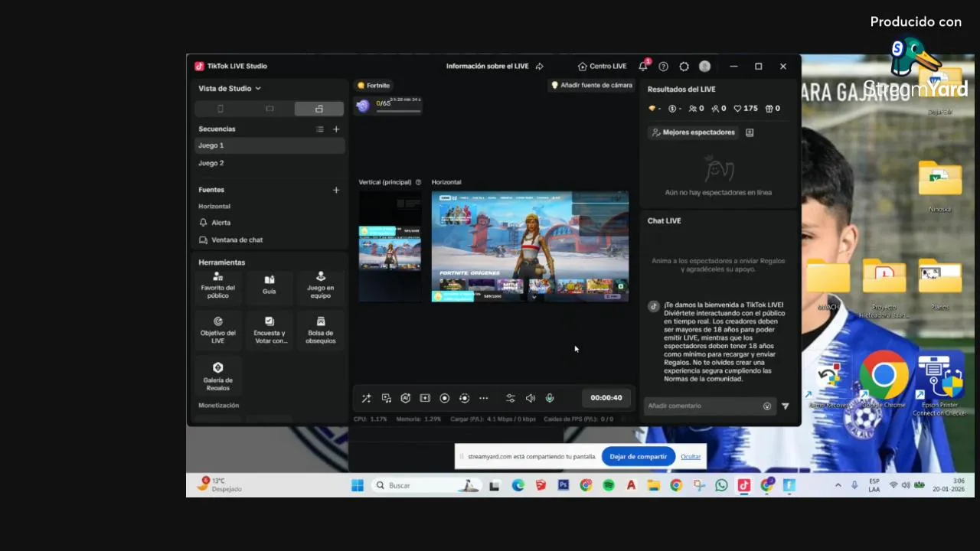Screen dimensions: 980x551
Task: Open the three-dots more options
Action: (x=484, y=398)
